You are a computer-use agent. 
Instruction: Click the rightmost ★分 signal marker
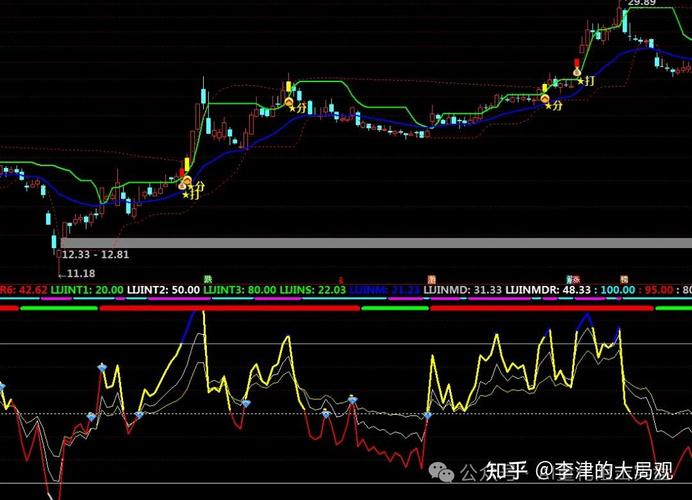(x=554, y=106)
